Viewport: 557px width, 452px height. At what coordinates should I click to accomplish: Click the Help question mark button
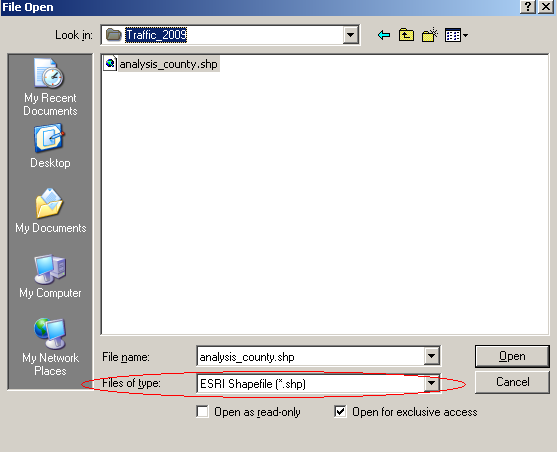click(x=527, y=7)
